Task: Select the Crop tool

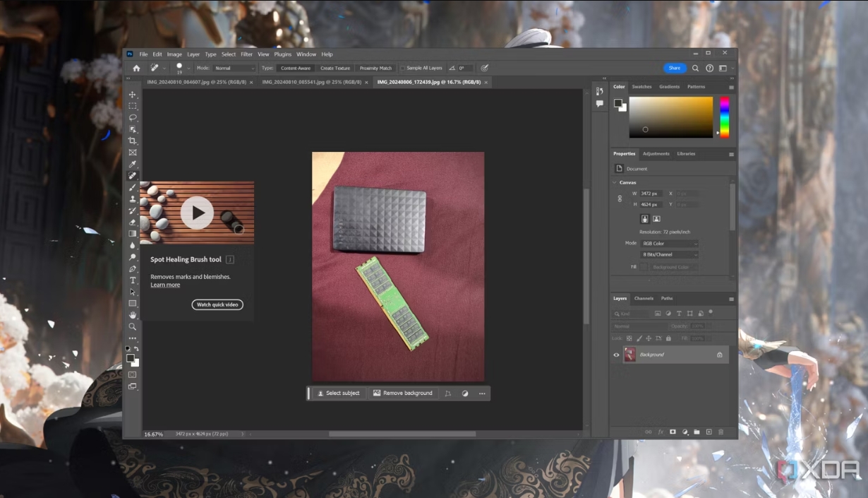Action: pos(132,141)
